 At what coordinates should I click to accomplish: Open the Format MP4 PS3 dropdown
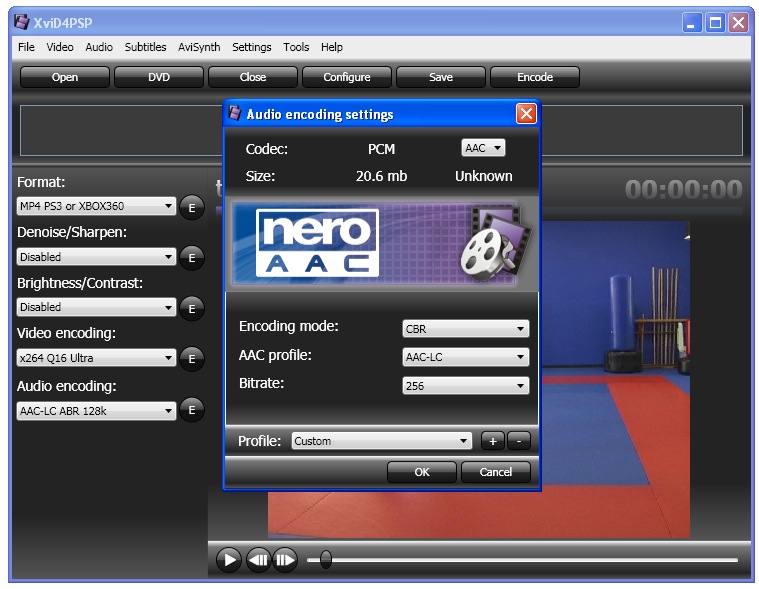(x=96, y=206)
